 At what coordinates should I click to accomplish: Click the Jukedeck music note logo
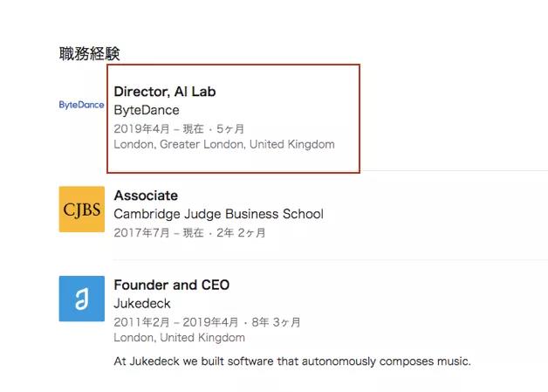(82, 299)
